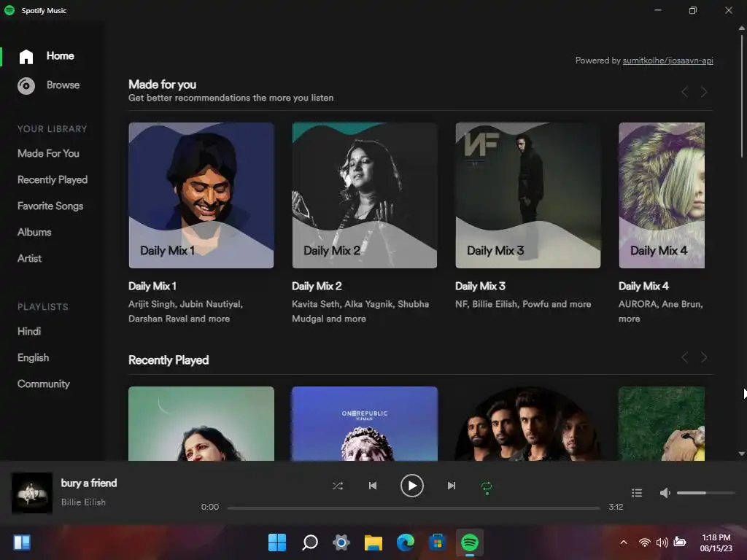Show next items in Recently Played
This screenshot has height=560, width=747.
click(704, 357)
